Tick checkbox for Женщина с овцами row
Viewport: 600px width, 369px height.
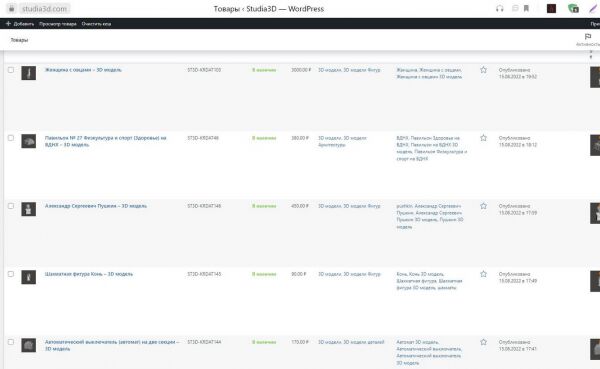click(x=11, y=70)
